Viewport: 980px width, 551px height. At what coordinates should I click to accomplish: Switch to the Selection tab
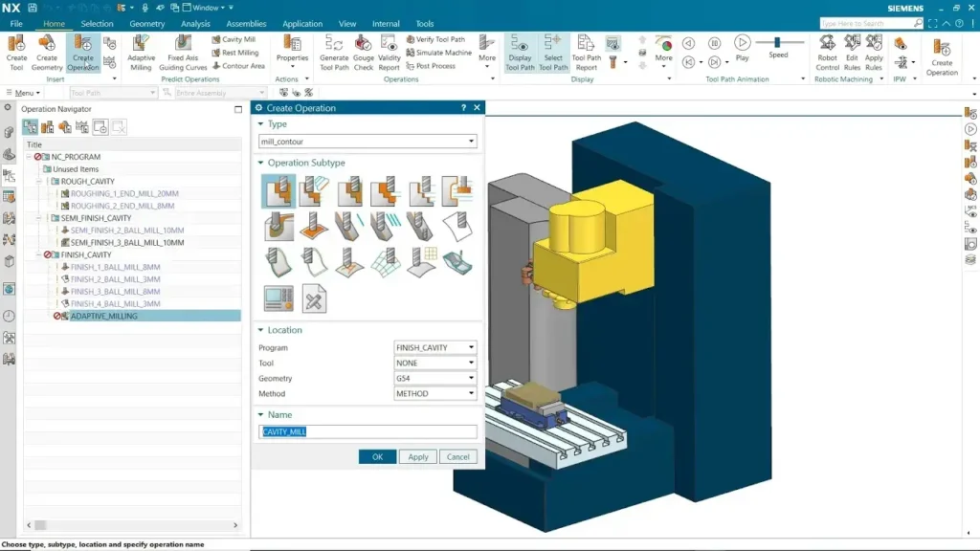[97, 23]
